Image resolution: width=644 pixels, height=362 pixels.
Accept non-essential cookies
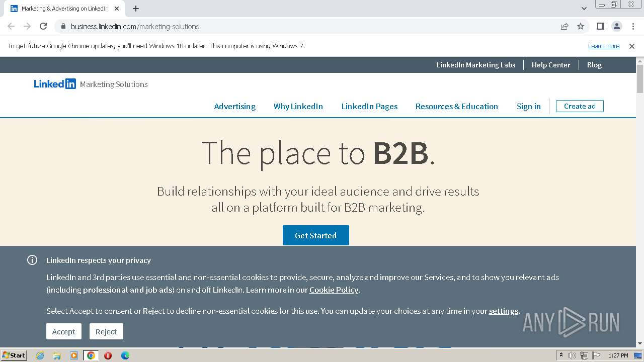64,331
